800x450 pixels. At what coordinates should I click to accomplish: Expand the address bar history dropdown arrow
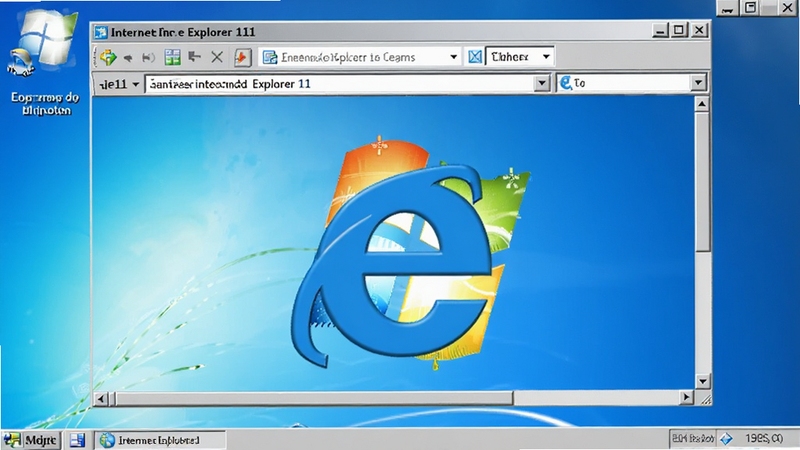point(541,83)
